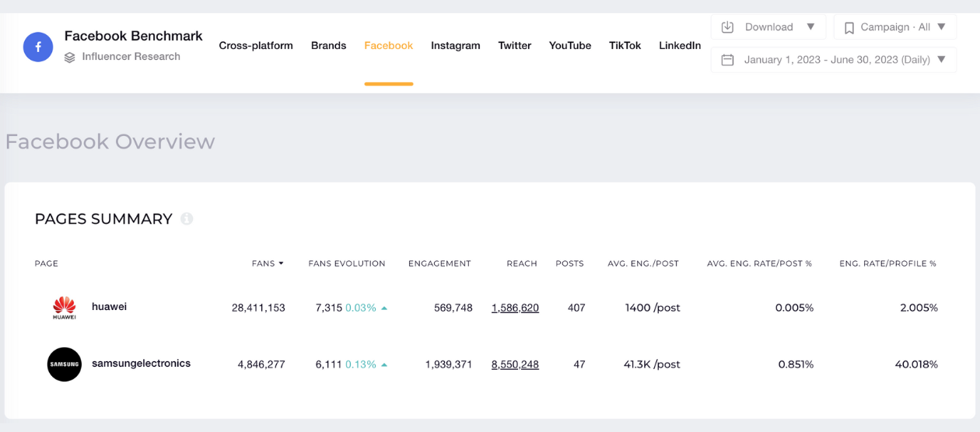The image size is (980, 432).
Task: Open huawei reach link 1,586,620
Action: point(515,308)
